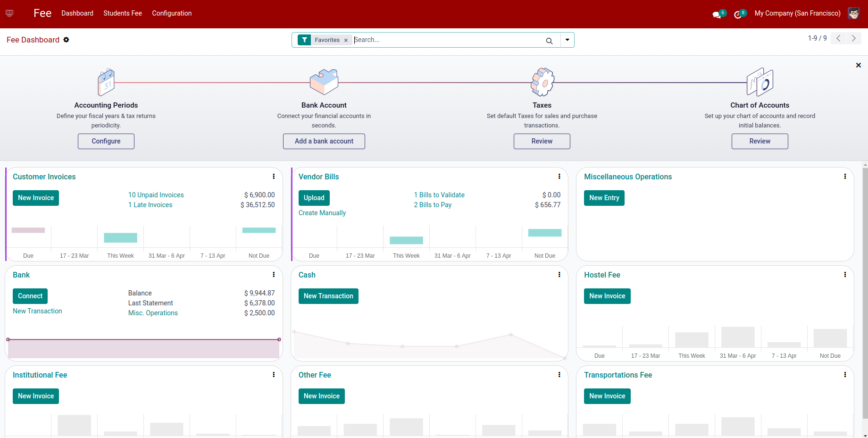Open the Configuration menu
Image resolution: width=868 pixels, height=438 pixels.
click(172, 13)
